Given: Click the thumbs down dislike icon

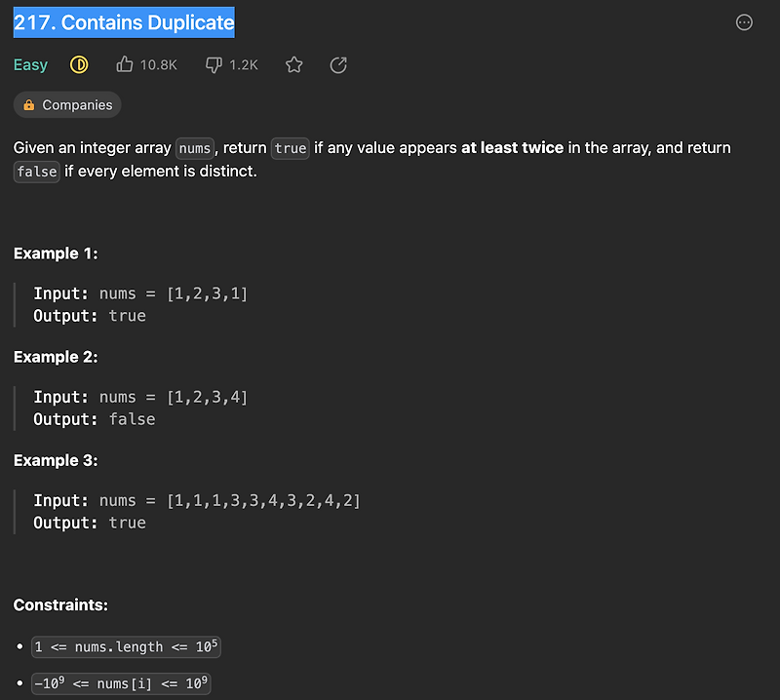Looking at the screenshot, I should pos(214,64).
